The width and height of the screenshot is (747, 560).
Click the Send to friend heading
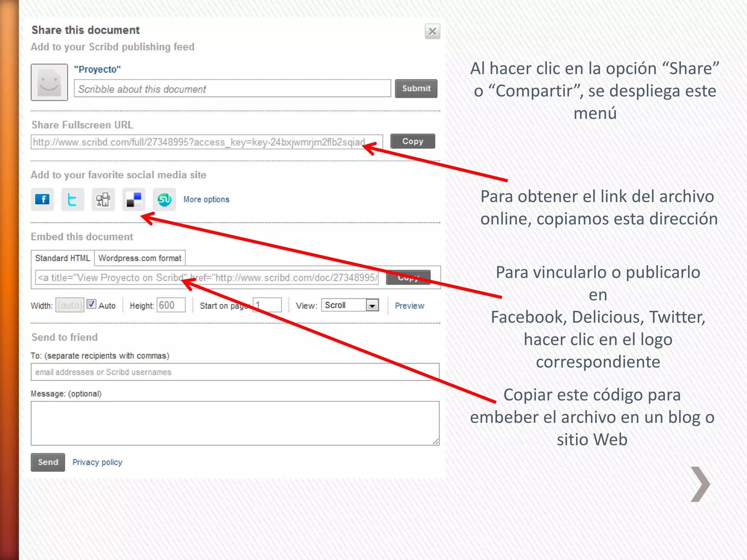click(65, 337)
